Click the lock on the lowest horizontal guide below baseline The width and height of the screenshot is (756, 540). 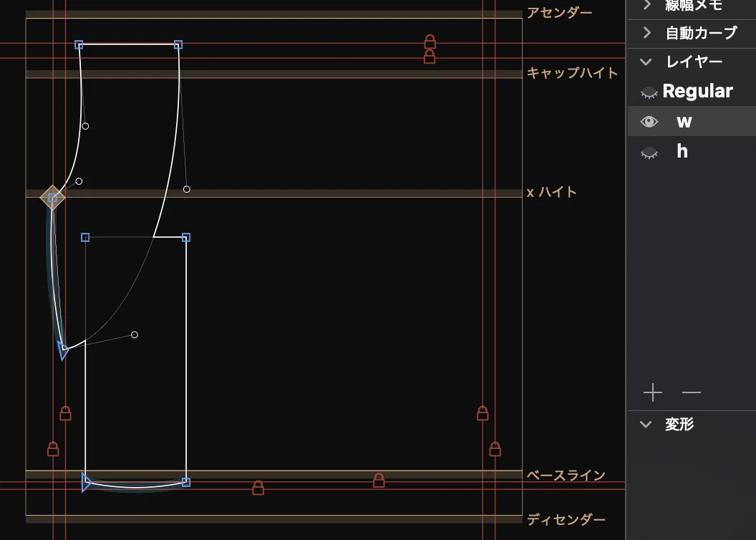pyautogui.click(x=258, y=488)
